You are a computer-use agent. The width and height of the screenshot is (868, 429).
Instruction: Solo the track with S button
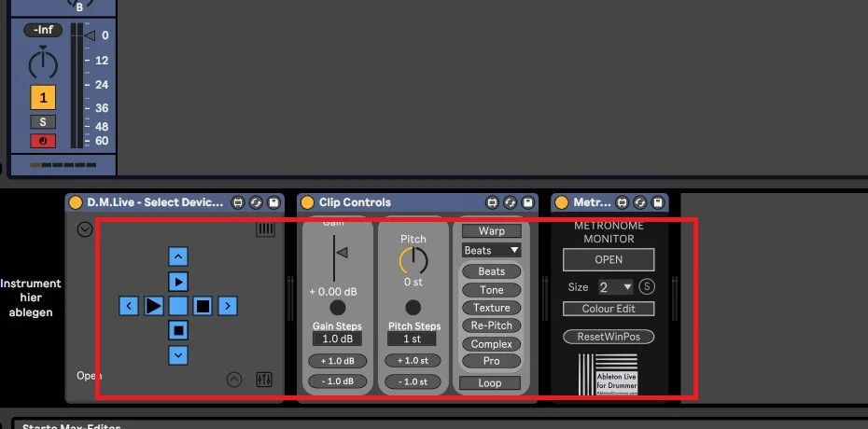click(43, 122)
